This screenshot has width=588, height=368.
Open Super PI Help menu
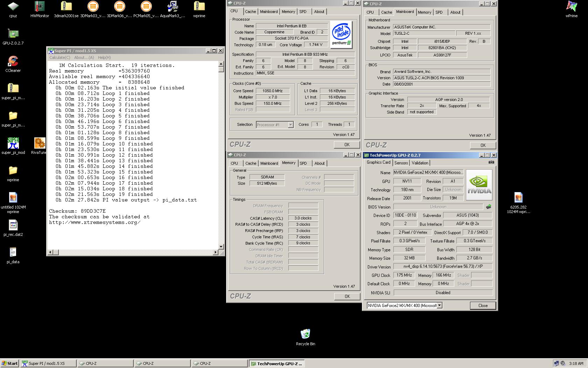click(x=104, y=57)
